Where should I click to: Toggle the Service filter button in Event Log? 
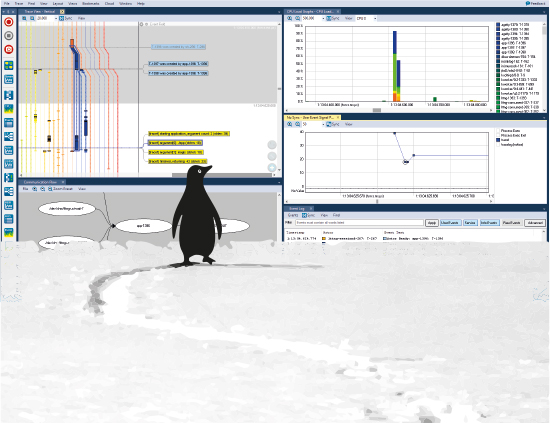(x=470, y=223)
